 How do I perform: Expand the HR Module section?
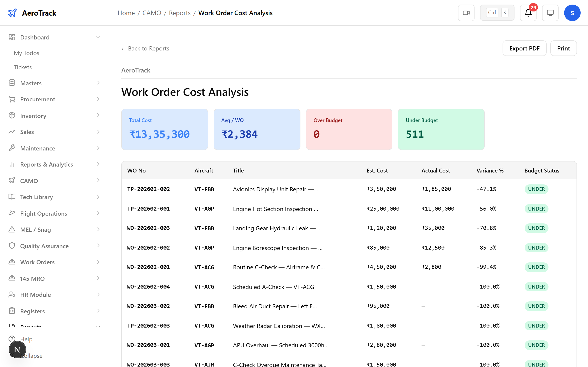[98, 295]
